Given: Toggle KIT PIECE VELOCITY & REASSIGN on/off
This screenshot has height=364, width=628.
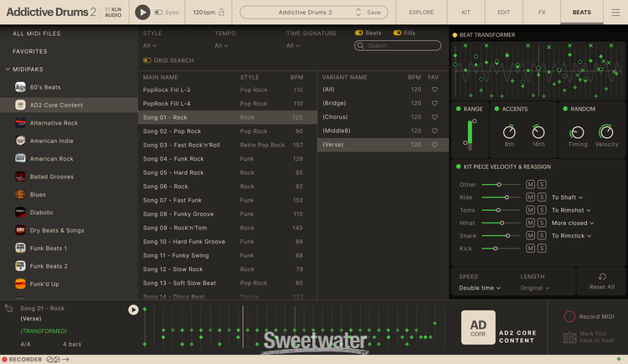Looking at the screenshot, I should [x=458, y=167].
